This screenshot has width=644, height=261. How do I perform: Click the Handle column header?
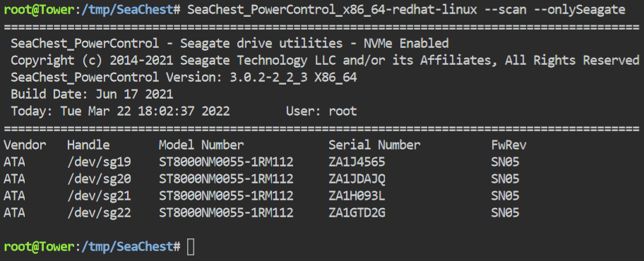tap(88, 145)
